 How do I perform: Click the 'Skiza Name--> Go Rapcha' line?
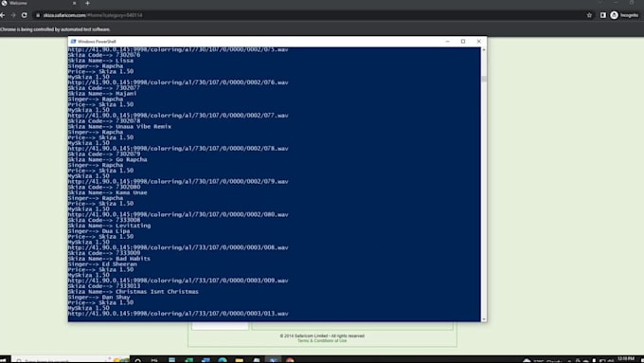[x=107, y=159]
